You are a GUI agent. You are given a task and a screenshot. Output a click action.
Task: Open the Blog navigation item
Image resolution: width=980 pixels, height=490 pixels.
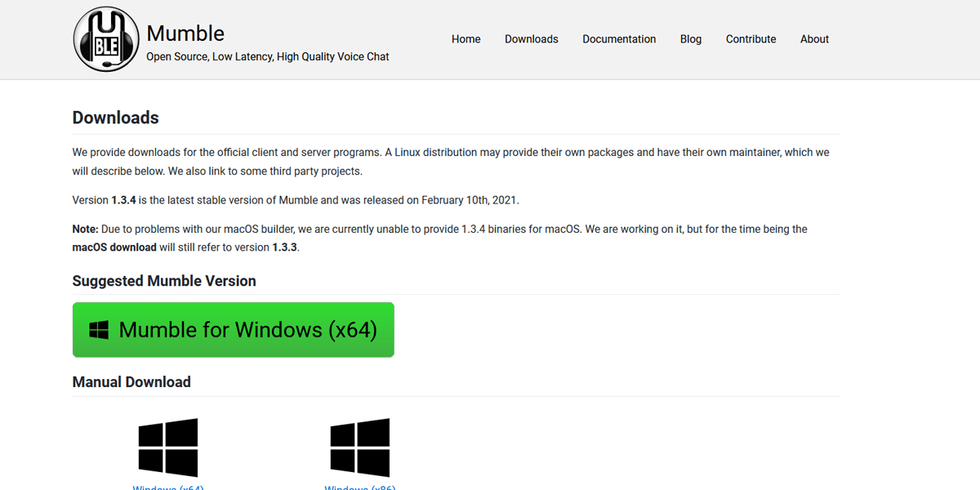pyautogui.click(x=691, y=39)
